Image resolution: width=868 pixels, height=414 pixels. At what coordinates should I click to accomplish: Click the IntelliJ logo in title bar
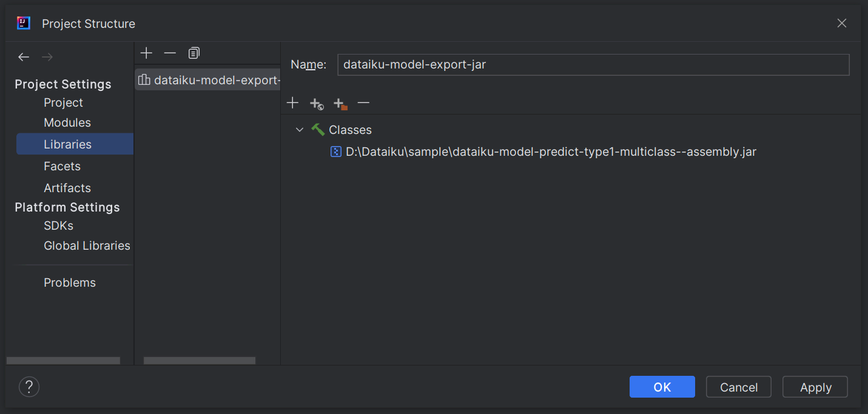coord(22,22)
